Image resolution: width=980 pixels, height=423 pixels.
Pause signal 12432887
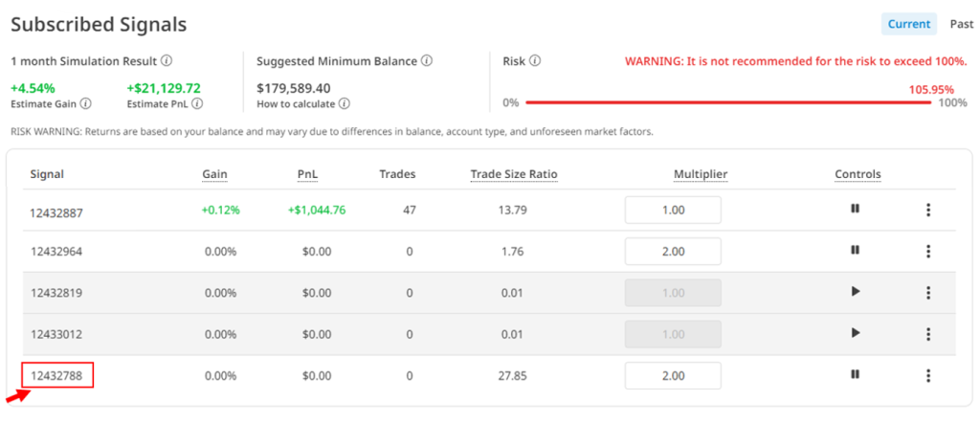click(856, 211)
